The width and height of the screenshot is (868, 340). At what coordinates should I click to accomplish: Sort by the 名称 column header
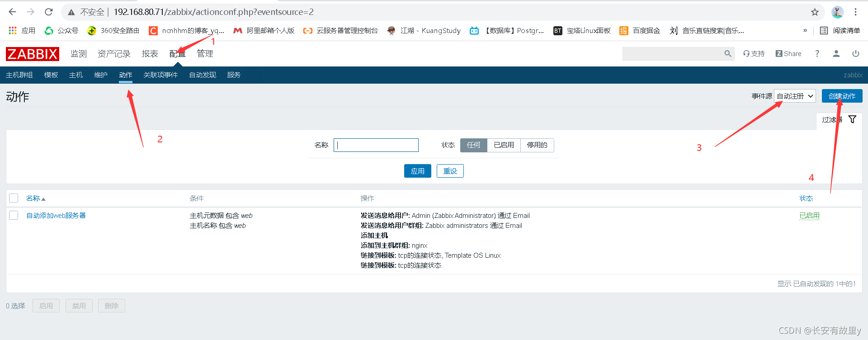coord(35,198)
